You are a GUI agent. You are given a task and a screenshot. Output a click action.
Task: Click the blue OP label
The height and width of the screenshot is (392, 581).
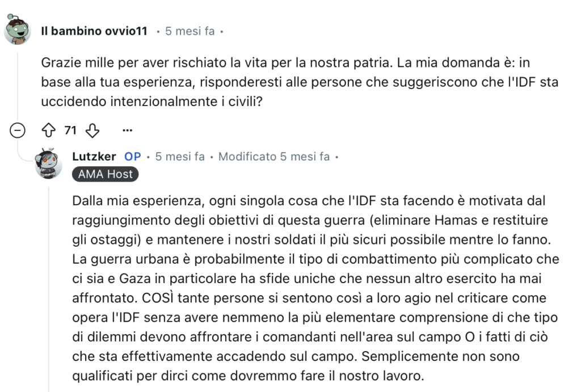[x=133, y=157]
